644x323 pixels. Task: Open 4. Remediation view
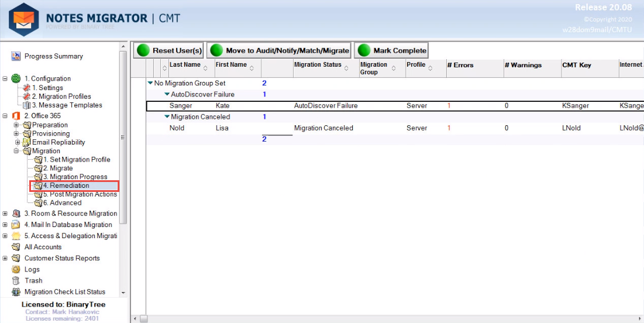(x=66, y=185)
